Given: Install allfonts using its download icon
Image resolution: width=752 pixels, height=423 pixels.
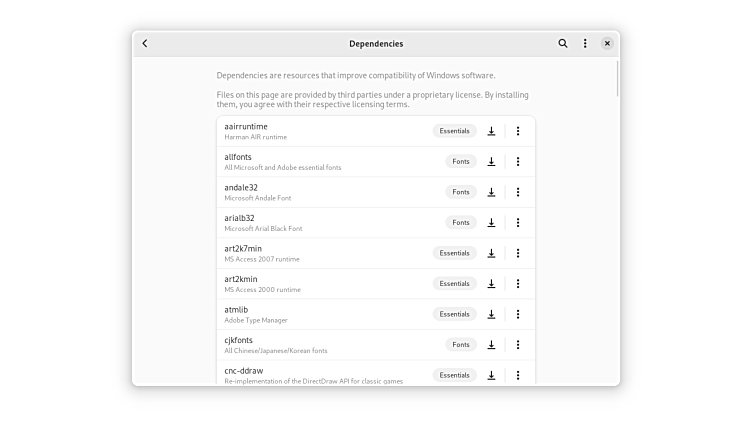Looking at the screenshot, I should tap(491, 161).
